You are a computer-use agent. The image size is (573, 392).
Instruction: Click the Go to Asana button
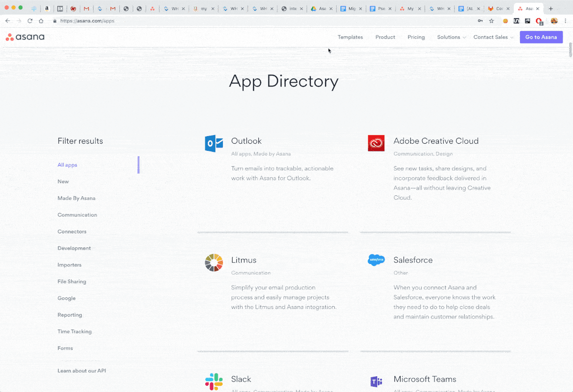(x=541, y=37)
